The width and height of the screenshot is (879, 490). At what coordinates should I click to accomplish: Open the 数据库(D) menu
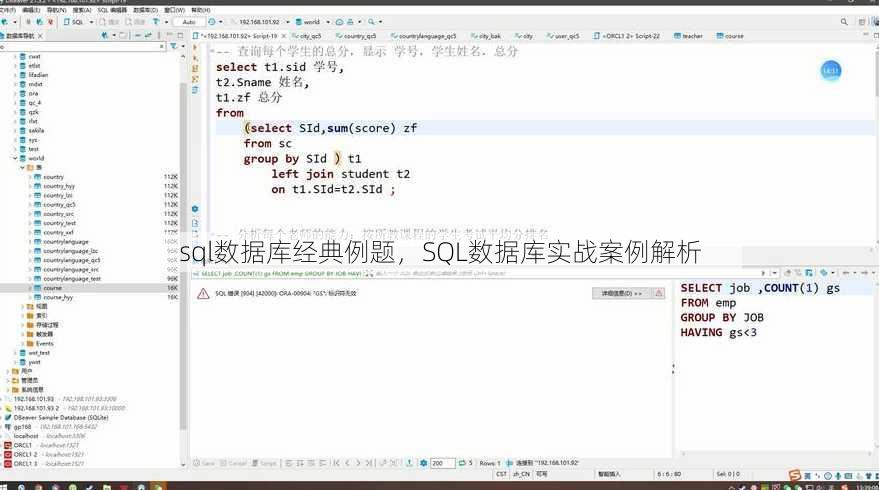(x=145, y=10)
